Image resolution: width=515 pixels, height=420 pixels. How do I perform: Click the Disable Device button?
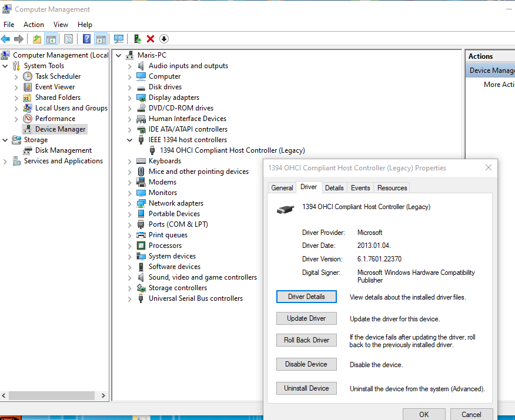306,364
